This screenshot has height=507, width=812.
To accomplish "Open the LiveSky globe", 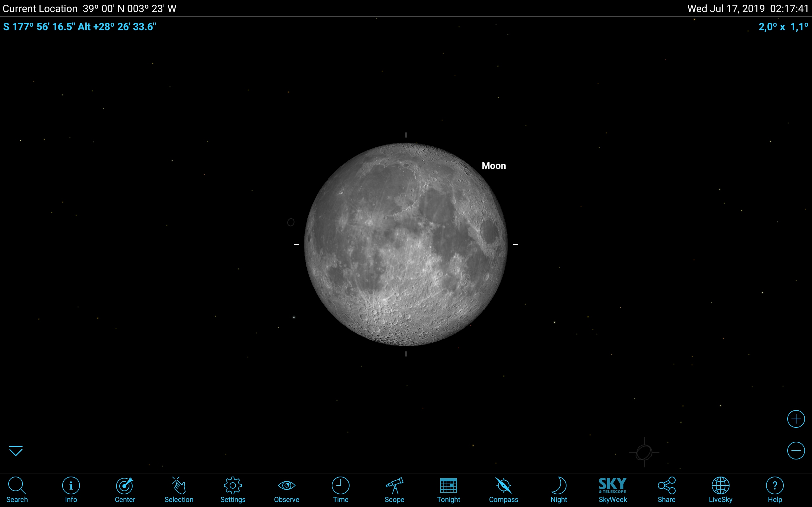I will 720,490.
